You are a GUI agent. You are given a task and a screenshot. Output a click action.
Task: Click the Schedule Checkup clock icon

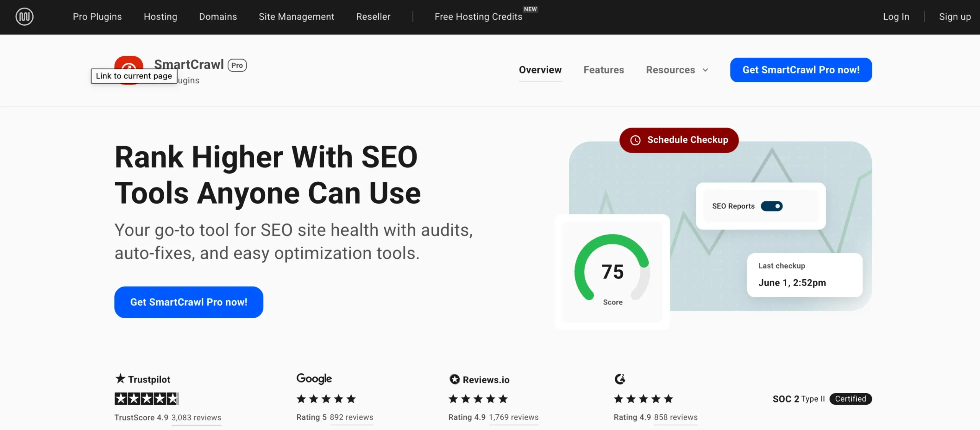(635, 140)
